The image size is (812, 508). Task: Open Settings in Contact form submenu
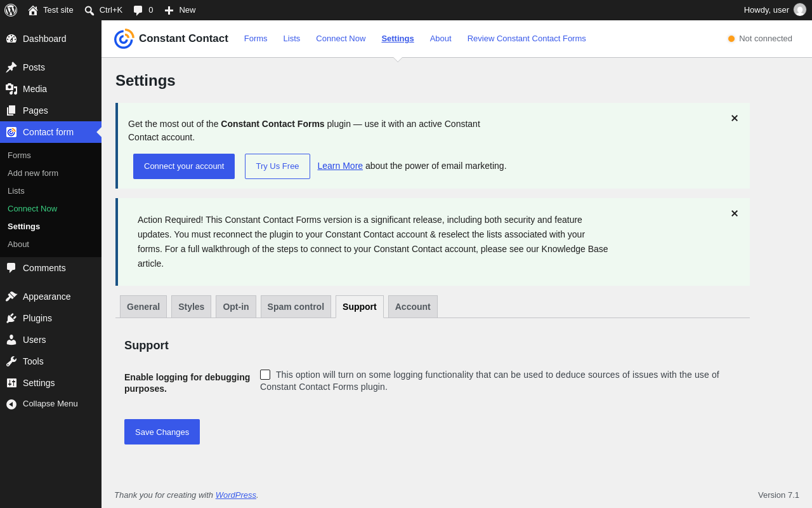(x=23, y=226)
